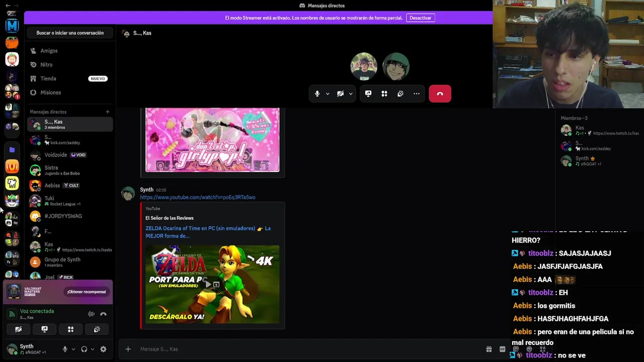
Task: Open Activities icon in the call controls bar
Action: coord(384,94)
